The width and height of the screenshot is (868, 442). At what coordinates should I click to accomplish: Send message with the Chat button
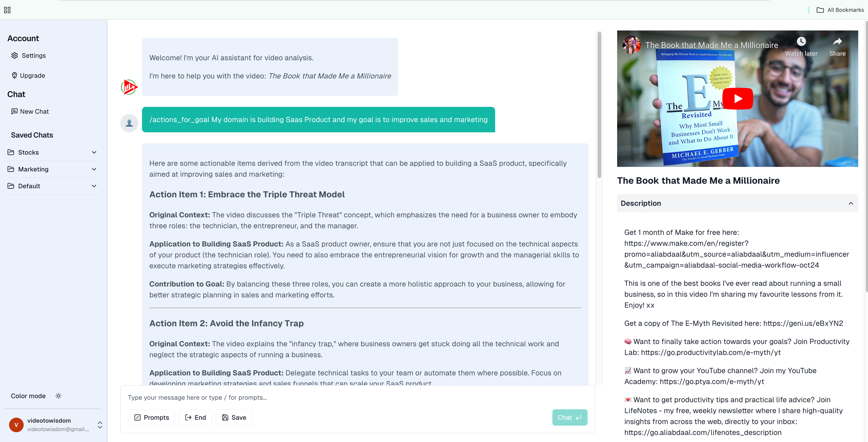[569, 417]
